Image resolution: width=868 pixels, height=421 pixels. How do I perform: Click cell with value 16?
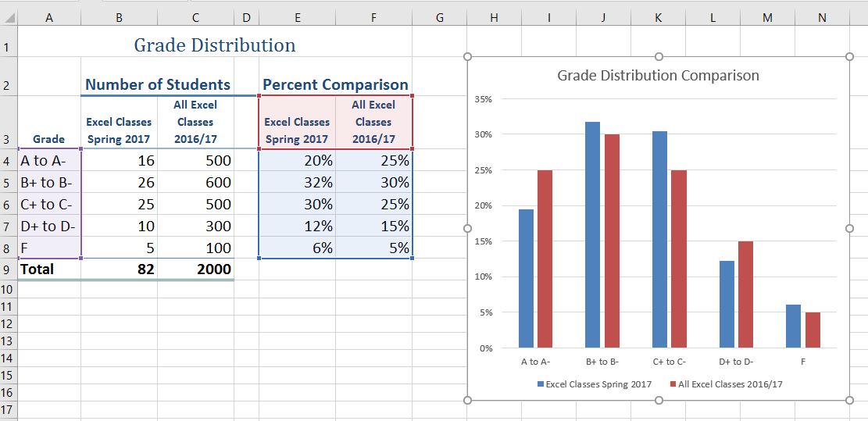click(x=119, y=160)
